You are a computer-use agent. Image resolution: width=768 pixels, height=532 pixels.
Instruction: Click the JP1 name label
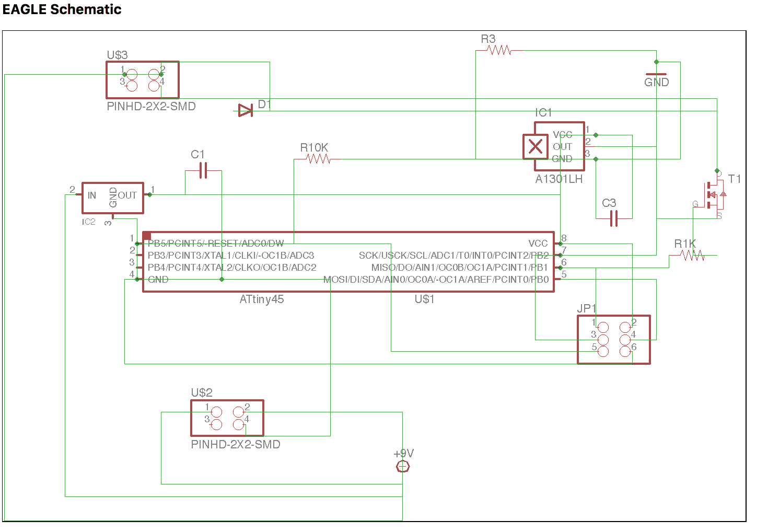point(586,308)
